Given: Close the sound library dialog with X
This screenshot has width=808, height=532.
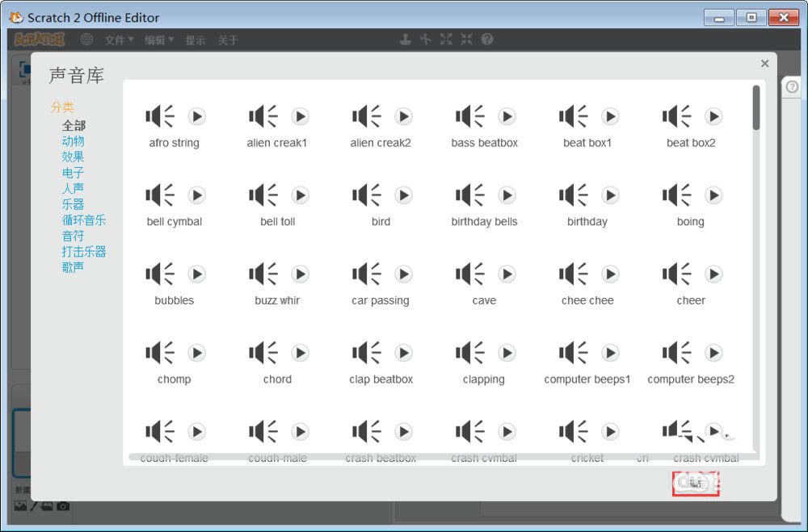Looking at the screenshot, I should tap(764, 64).
